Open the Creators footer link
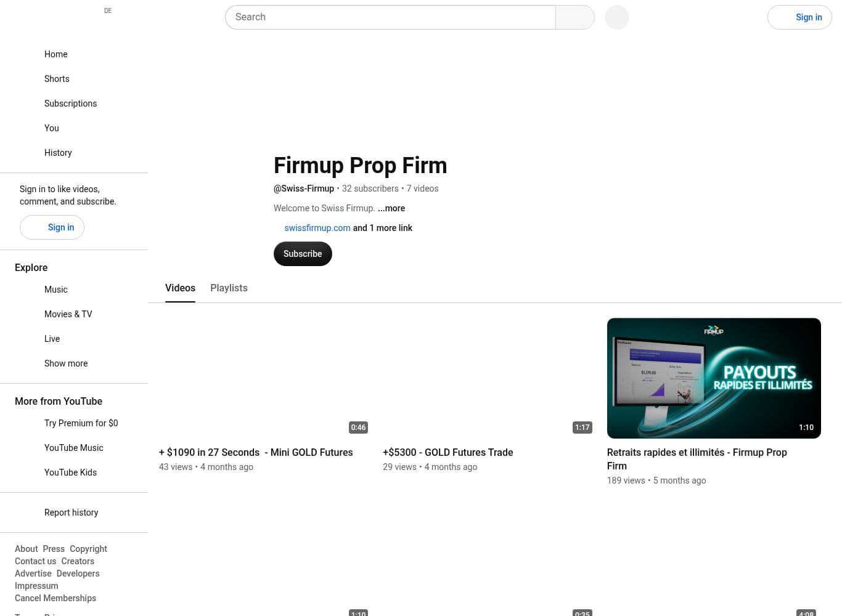Screen dimensions: 842x616 (78, 561)
